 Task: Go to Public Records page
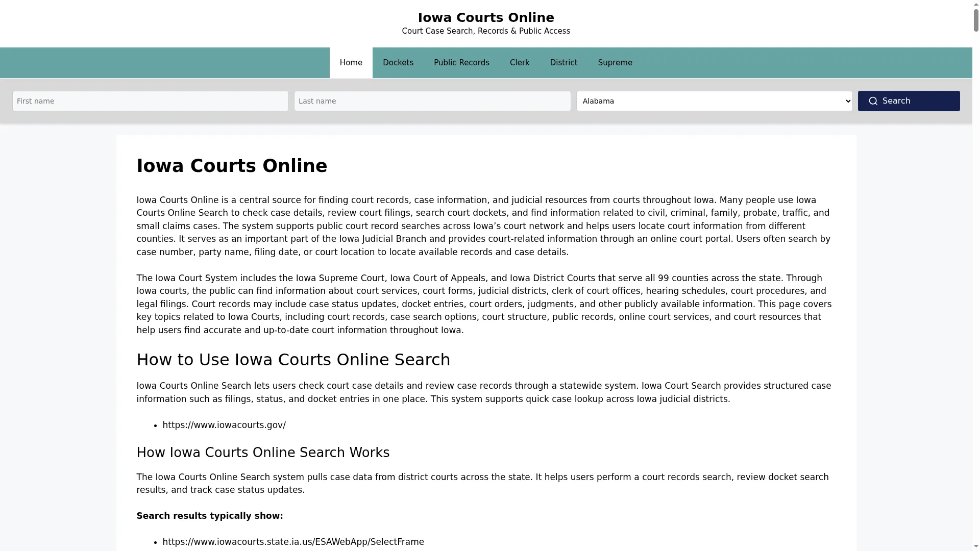[x=461, y=63]
